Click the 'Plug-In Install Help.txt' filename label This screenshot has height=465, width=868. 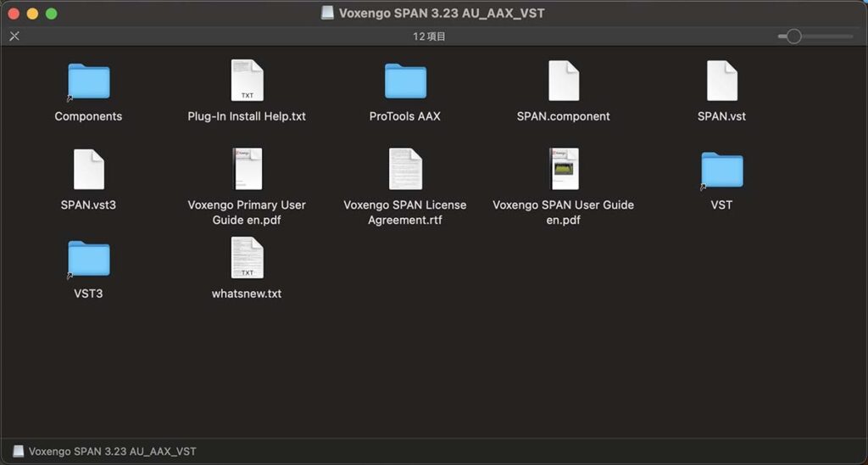point(247,116)
